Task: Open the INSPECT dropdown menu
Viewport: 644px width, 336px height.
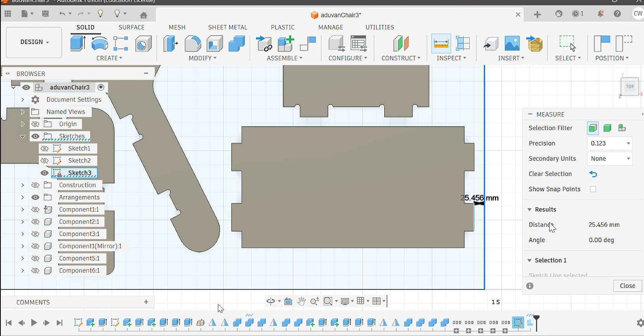Action: [x=451, y=58]
